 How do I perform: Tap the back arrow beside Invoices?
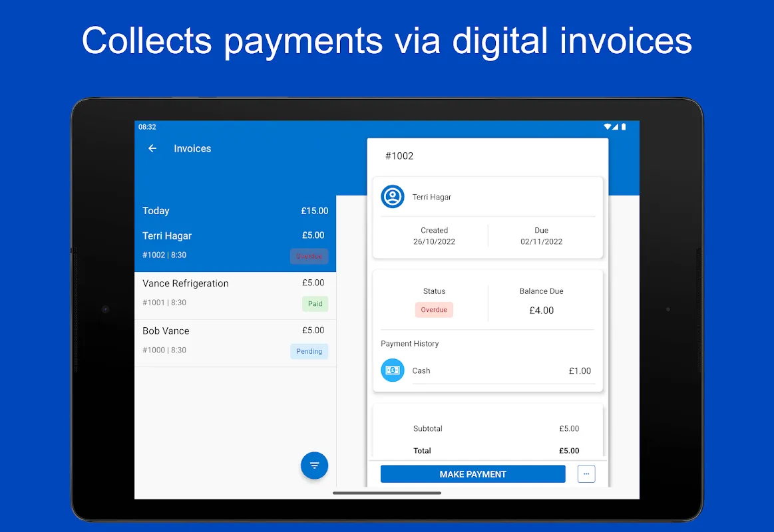[152, 148]
